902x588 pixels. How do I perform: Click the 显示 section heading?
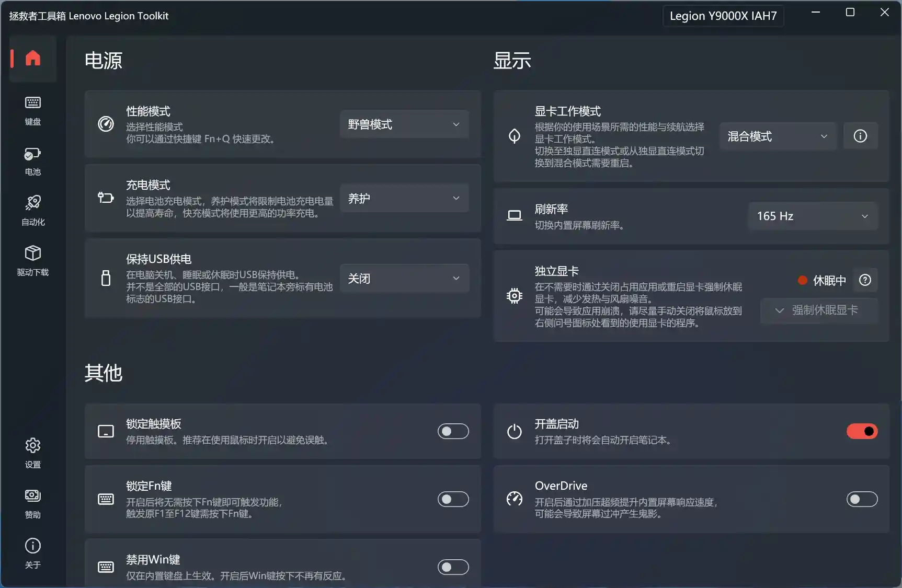click(x=512, y=61)
